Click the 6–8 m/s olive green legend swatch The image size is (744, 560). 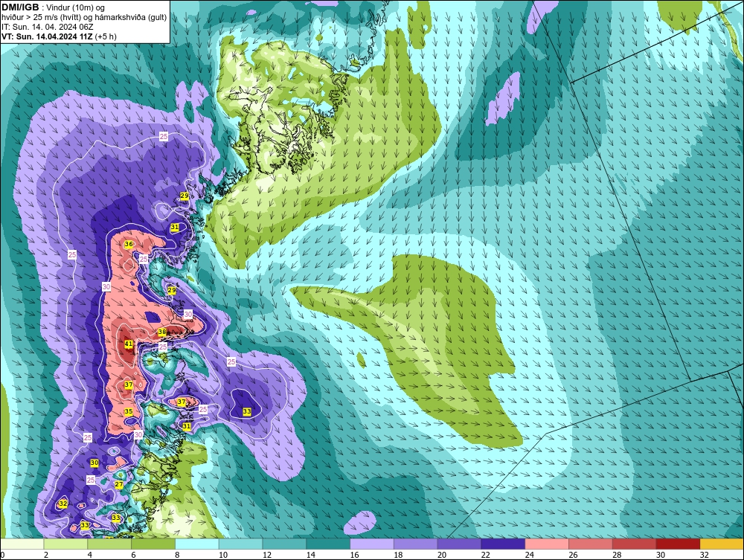click(153, 544)
